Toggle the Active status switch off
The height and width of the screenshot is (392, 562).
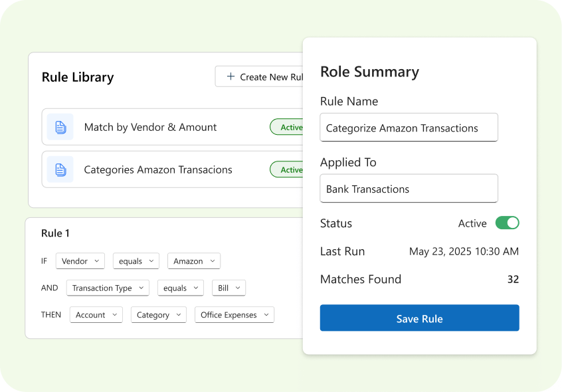[507, 223]
